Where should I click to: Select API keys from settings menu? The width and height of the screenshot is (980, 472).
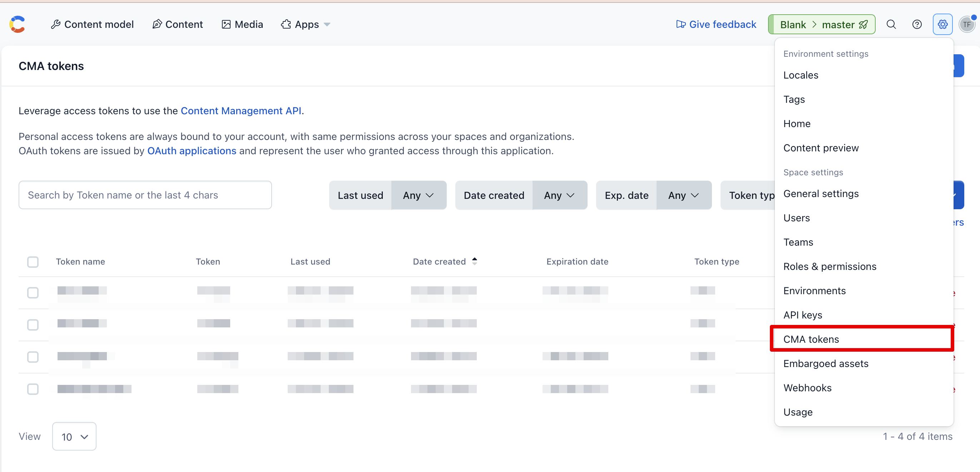(x=803, y=315)
